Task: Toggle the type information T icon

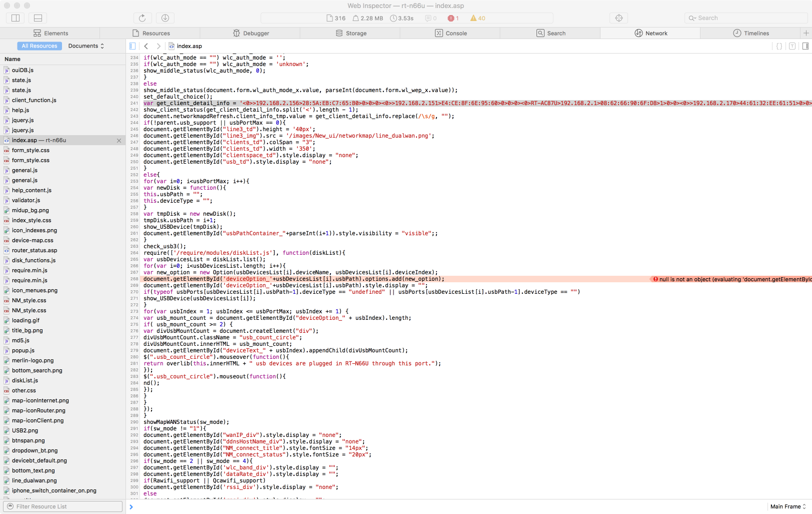Action: pos(792,46)
